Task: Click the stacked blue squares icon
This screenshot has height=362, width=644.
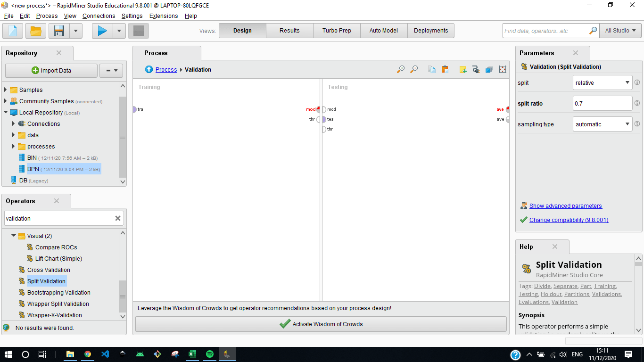Action: coord(489,69)
